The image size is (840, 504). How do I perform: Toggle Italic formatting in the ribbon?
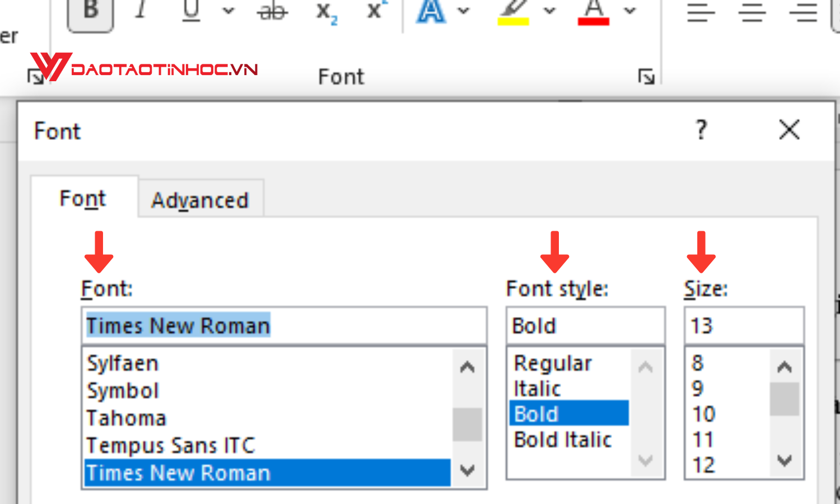click(x=141, y=10)
